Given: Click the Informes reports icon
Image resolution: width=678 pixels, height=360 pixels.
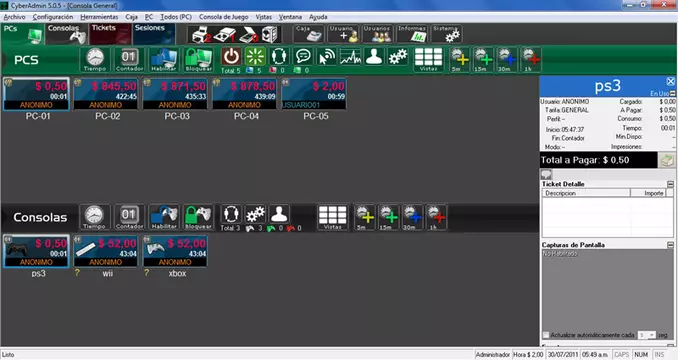Looking at the screenshot, I should 412,34.
